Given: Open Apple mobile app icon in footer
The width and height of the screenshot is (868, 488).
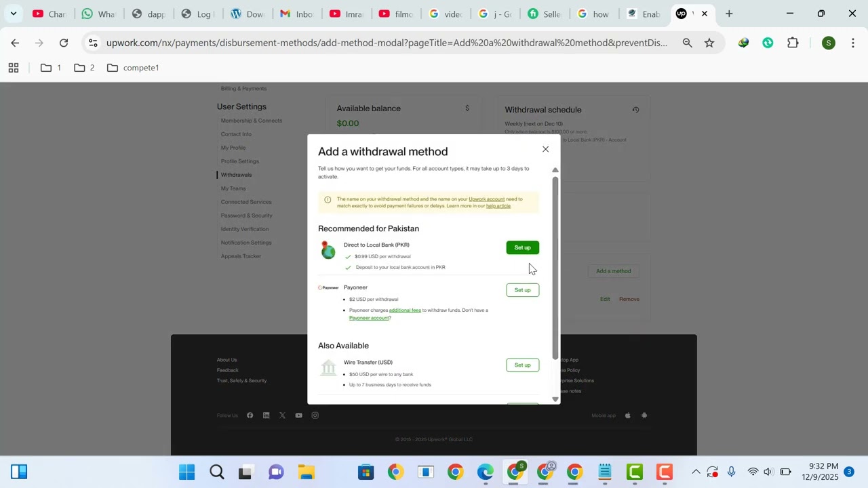Looking at the screenshot, I should [627, 415].
